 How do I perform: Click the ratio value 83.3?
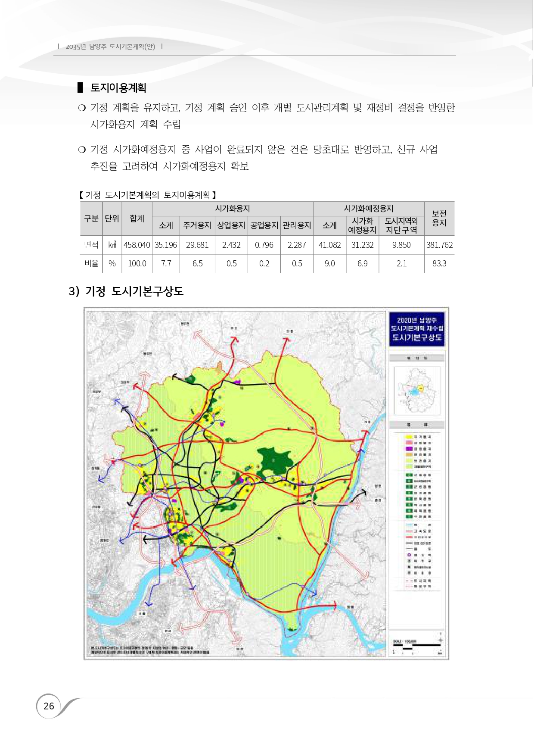click(x=439, y=263)
